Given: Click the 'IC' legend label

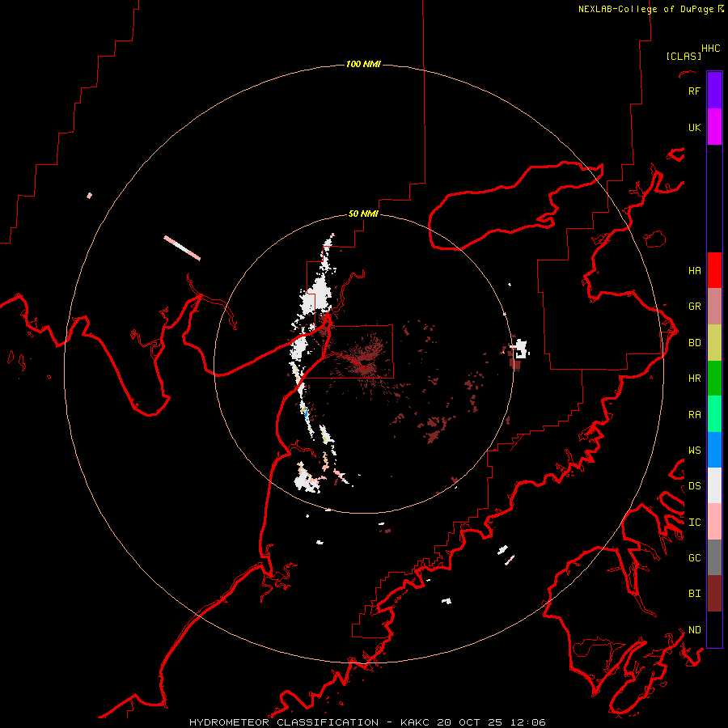Looking at the screenshot, I should [x=694, y=523].
